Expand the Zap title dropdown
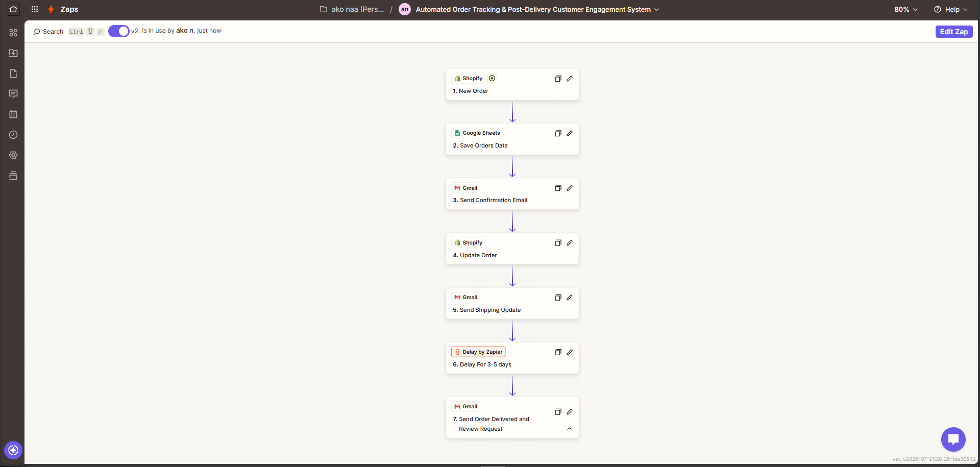This screenshot has height=467, width=980. tap(656, 9)
